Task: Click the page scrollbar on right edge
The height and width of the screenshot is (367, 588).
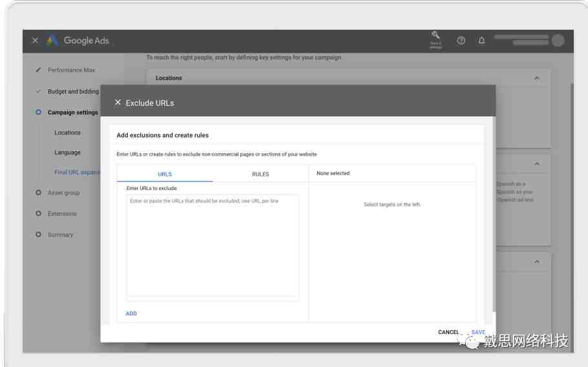Action: click(x=572, y=218)
